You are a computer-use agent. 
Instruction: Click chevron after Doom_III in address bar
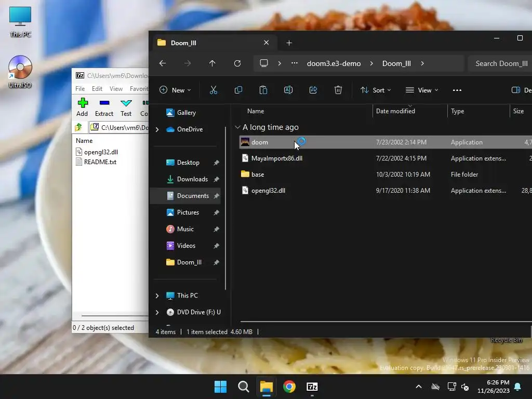click(x=422, y=63)
